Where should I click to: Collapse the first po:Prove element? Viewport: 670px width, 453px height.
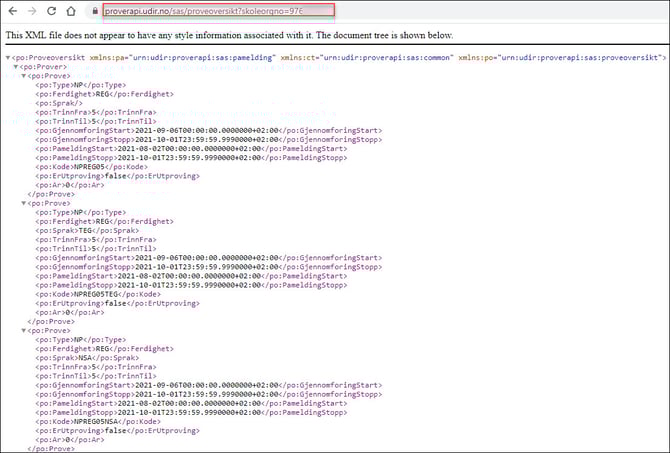click(24, 76)
